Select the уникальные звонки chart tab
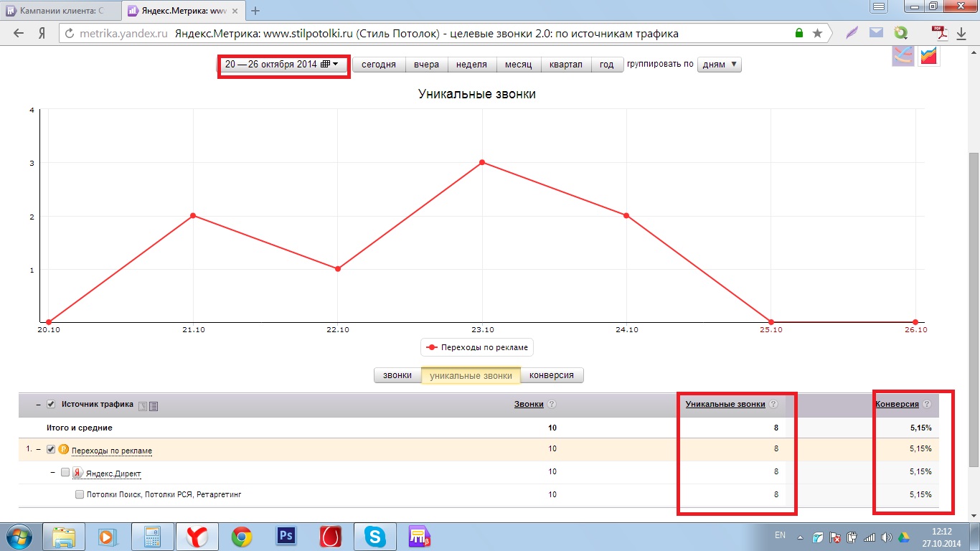The height and width of the screenshot is (551, 980). coord(471,375)
